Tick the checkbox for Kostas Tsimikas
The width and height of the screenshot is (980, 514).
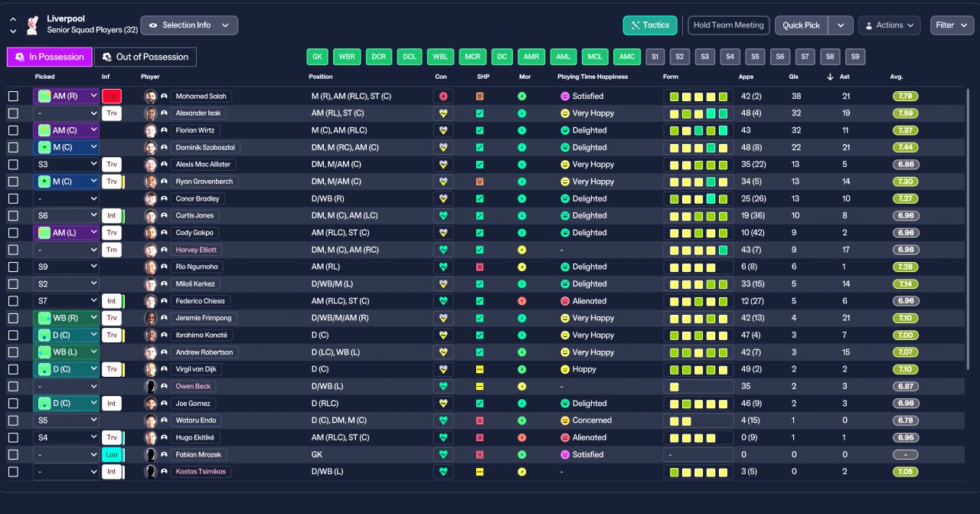coord(13,472)
